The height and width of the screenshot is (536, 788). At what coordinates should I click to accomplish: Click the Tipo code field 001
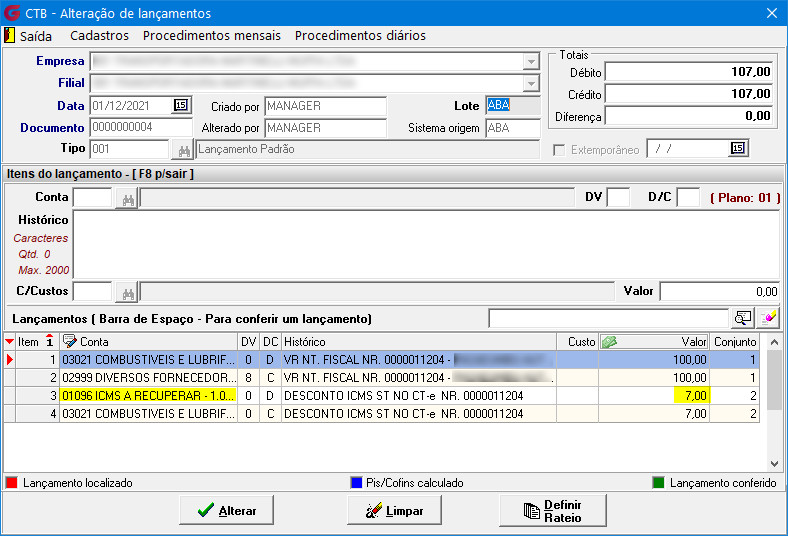tap(130, 149)
